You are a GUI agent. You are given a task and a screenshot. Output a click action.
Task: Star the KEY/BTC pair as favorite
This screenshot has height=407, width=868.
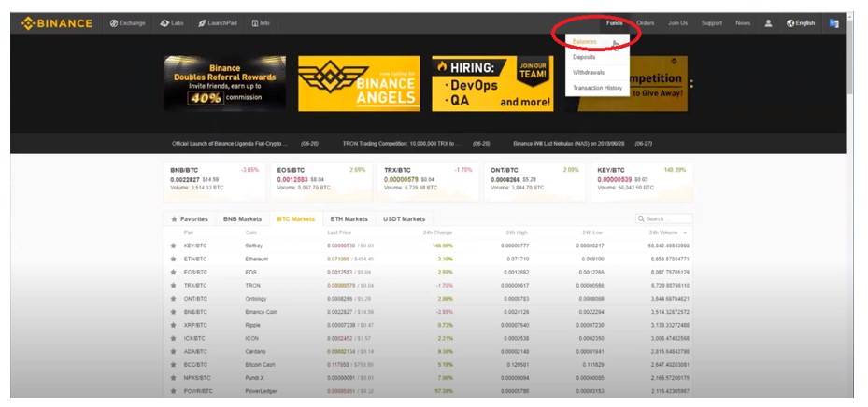(173, 246)
